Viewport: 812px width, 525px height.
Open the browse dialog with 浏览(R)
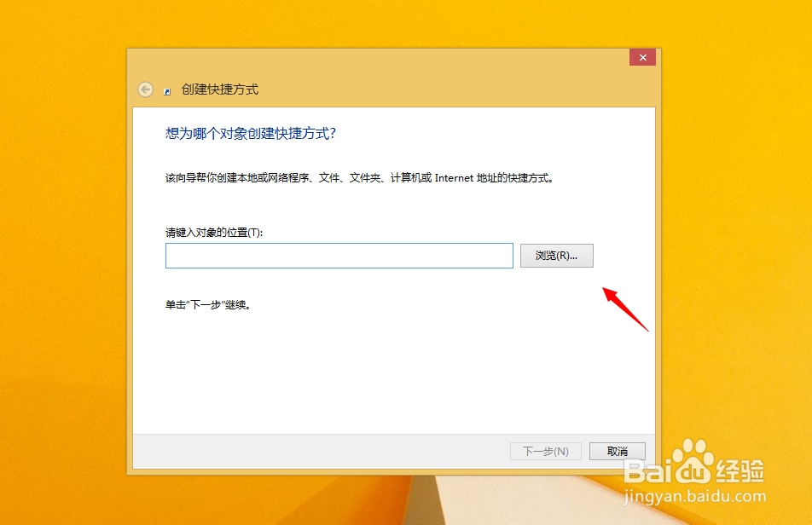pos(556,255)
